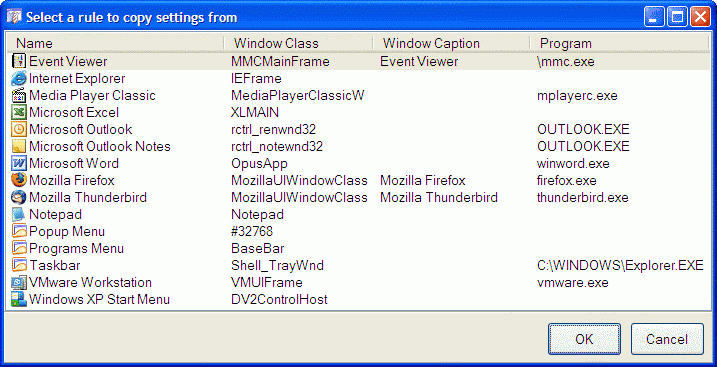Maximize the rule selection dialog
717x367 pixels.
point(677,17)
